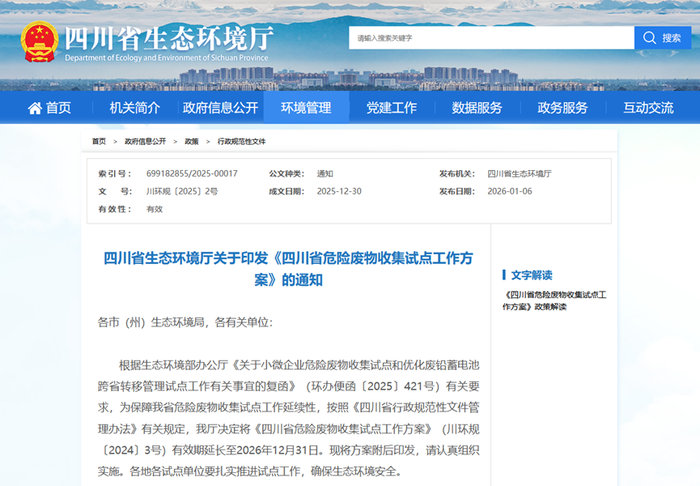This screenshot has height=486, width=700.
Task: Open the 党建工作 navigation item
Action: (392, 108)
